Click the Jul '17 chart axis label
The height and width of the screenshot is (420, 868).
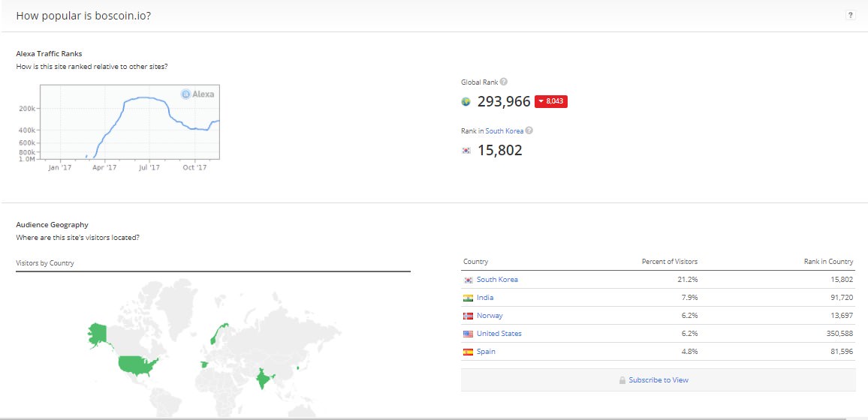pyautogui.click(x=149, y=167)
